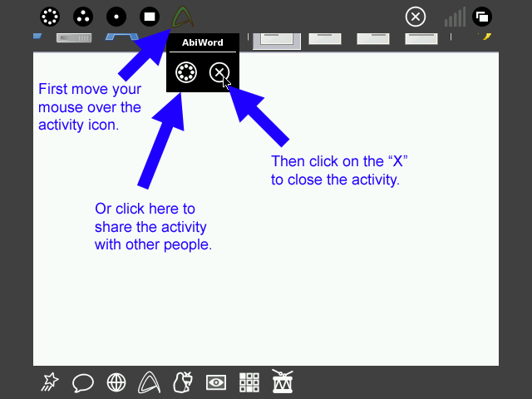This screenshot has height=399, width=532.
Task: Launch the TamTam drum activity
Action: click(283, 382)
